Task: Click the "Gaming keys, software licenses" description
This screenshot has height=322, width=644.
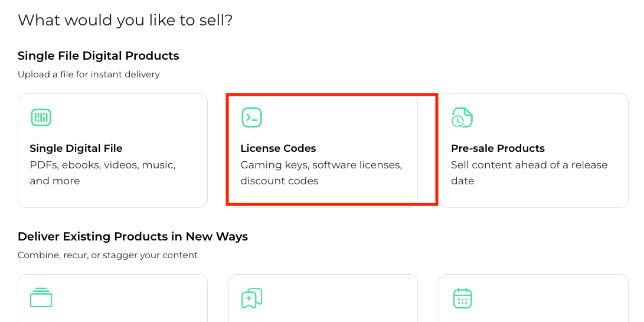Action: (x=321, y=165)
